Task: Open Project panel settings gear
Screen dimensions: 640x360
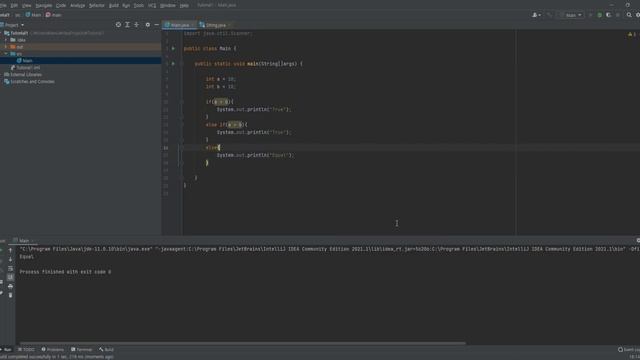Action: pyautogui.click(x=148, y=25)
